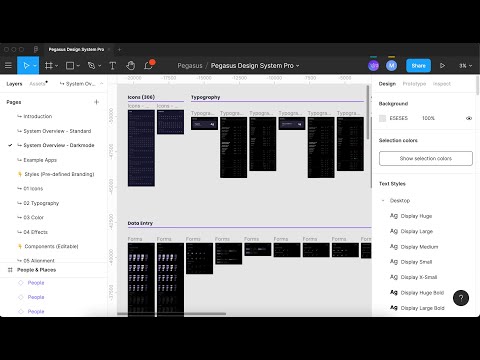Click the canvas horizontal scrollbar
The width and height of the screenshot is (480, 360).
pyautogui.click(x=172, y=314)
